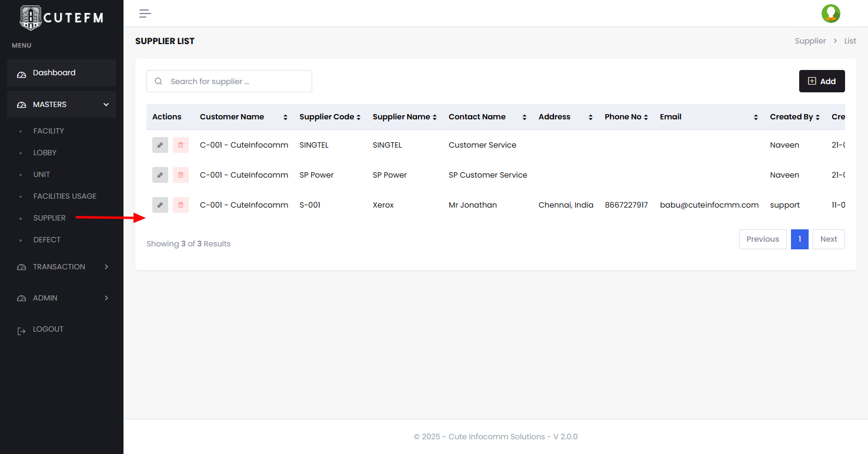
Task: Edit the SP Power supplier row
Action: coord(160,175)
